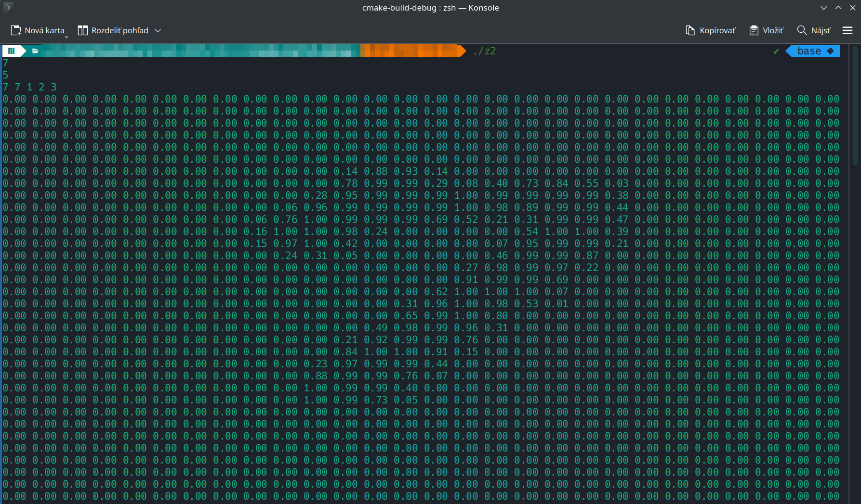Click the window title 'cmake-build-debug : zsh — Konsole'
The image size is (861, 504).
430,8
